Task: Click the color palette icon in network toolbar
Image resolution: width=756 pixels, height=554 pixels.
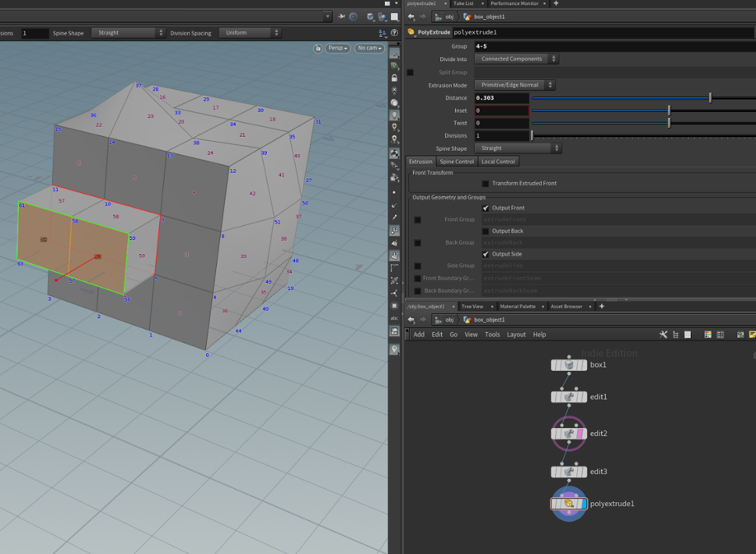Action: click(707, 335)
